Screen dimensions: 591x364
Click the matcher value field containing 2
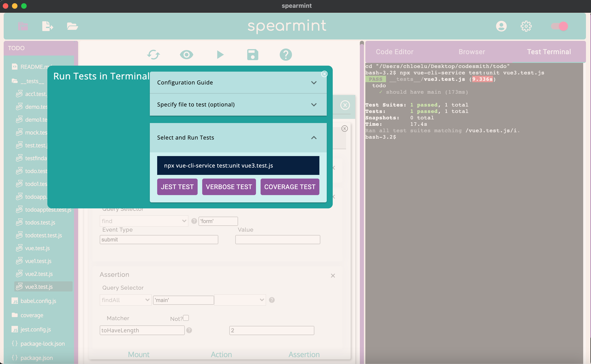tap(272, 330)
